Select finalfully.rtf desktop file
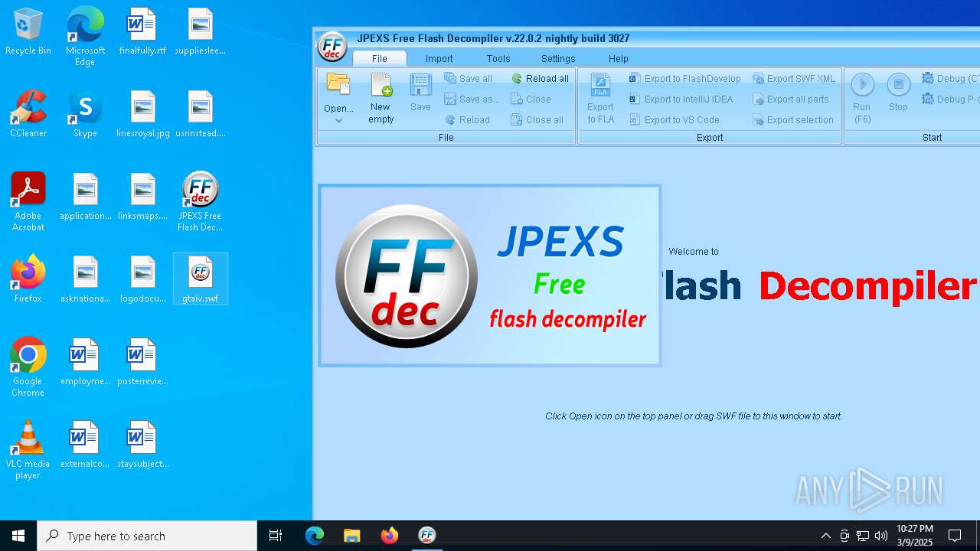Screen dimensions: 980x551 [142, 31]
